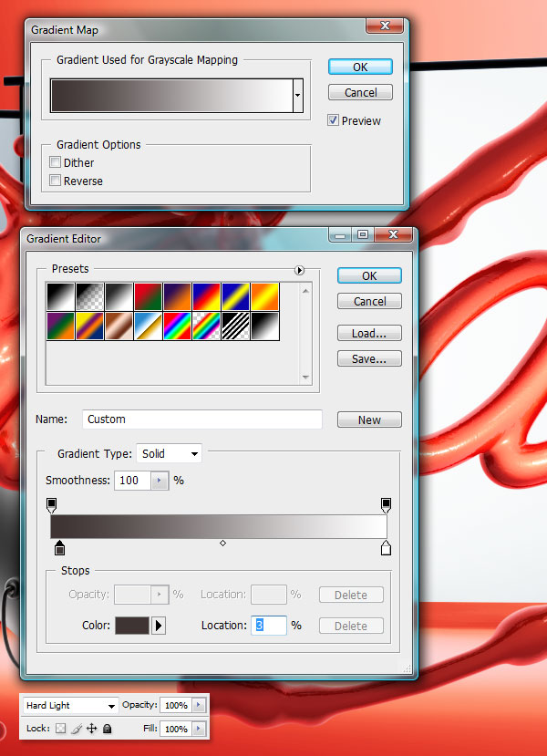Click the Load... button
This screenshot has width=547, height=756.
369,333
